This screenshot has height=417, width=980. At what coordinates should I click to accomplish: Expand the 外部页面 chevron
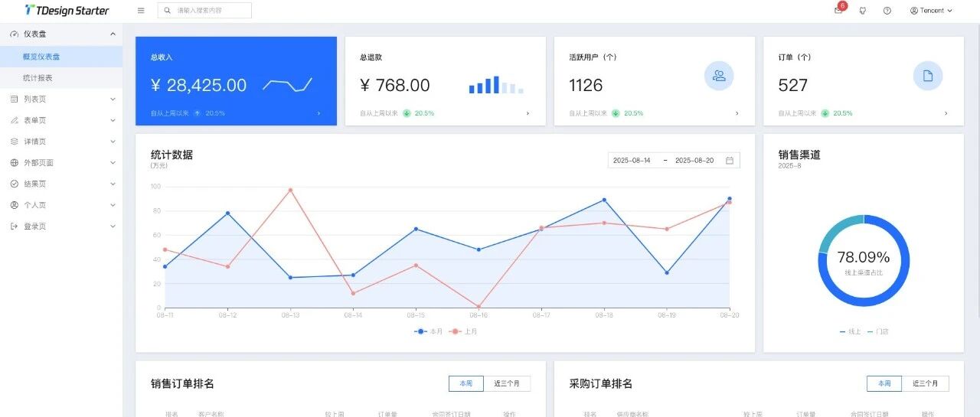(x=113, y=163)
